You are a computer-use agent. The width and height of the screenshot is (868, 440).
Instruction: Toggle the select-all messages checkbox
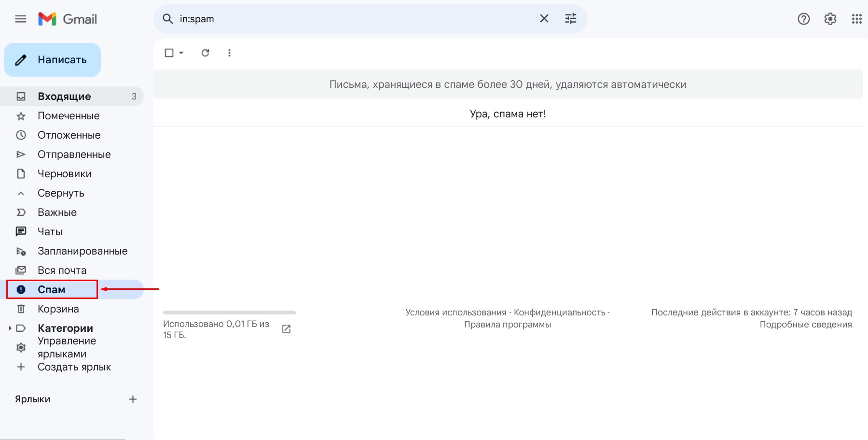[169, 53]
